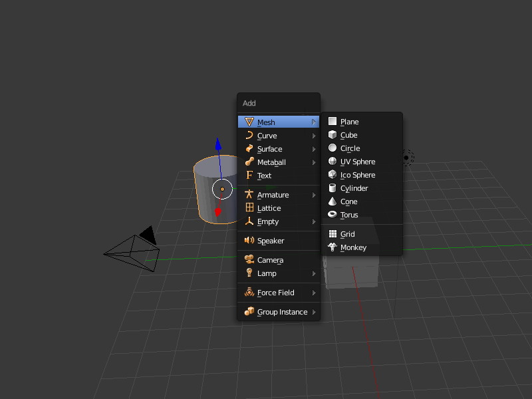The height and width of the screenshot is (399, 532).
Task: Expand the Group Instance submenu arrow
Action: click(314, 312)
